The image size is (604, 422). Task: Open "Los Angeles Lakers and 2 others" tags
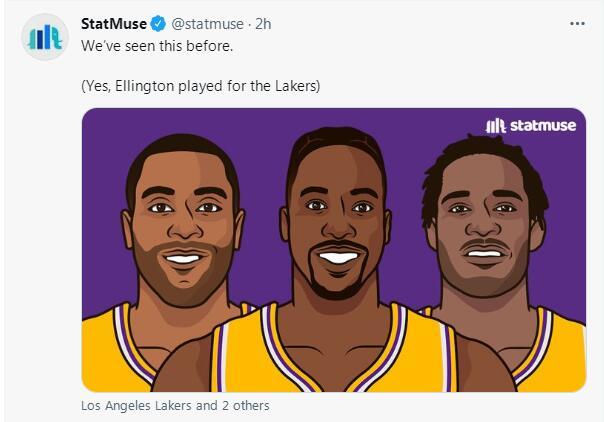pyautogui.click(x=175, y=406)
